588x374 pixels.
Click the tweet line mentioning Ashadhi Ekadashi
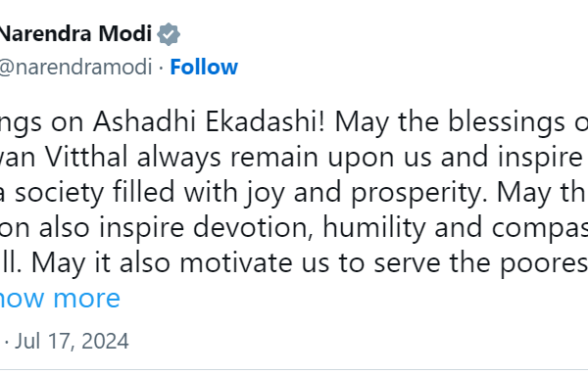coord(294,122)
